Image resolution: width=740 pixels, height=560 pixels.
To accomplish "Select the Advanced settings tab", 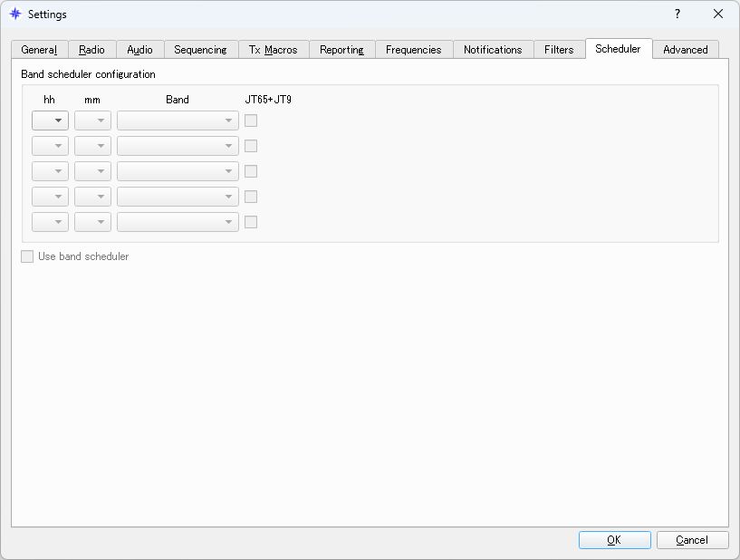I will coord(686,50).
